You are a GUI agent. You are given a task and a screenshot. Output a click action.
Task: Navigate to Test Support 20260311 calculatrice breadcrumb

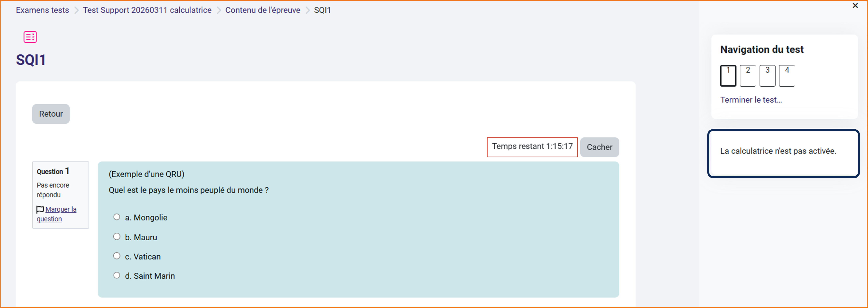click(x=147, y=10)
